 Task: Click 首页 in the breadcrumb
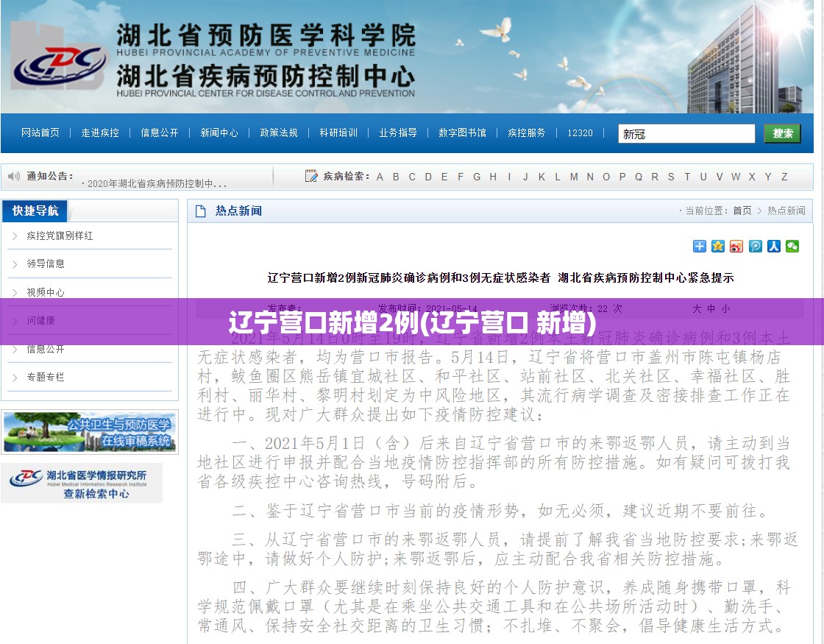coord(742,210)
